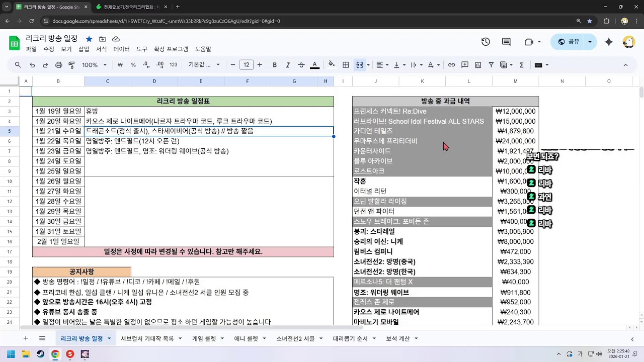Open the fill color picker
Viewport: 644px width, 362px height.
click(x=332, y=65)
